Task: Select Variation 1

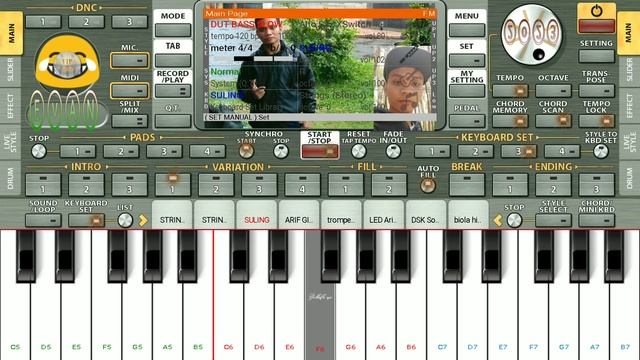Action: (173, 185)
